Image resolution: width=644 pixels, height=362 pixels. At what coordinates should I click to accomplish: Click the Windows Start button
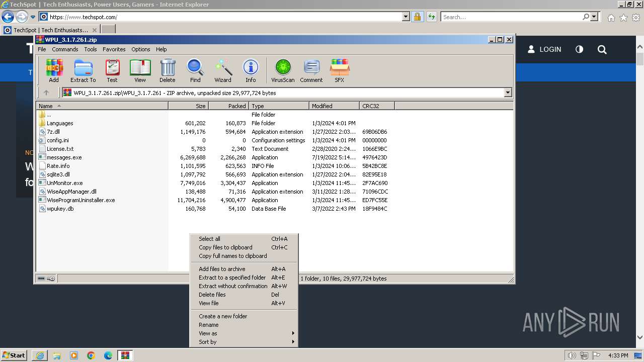14,355
